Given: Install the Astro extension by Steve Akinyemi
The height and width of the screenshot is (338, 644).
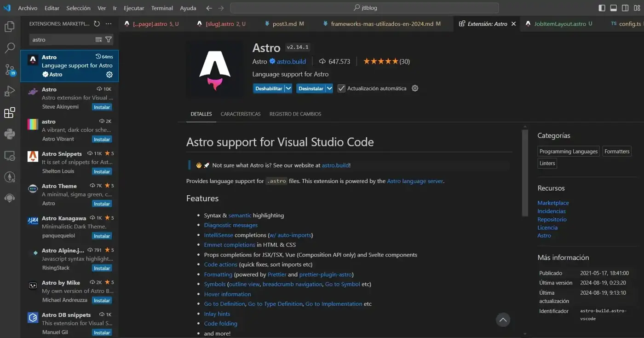Looking at the screenshot, I should (x=102, y=107).
